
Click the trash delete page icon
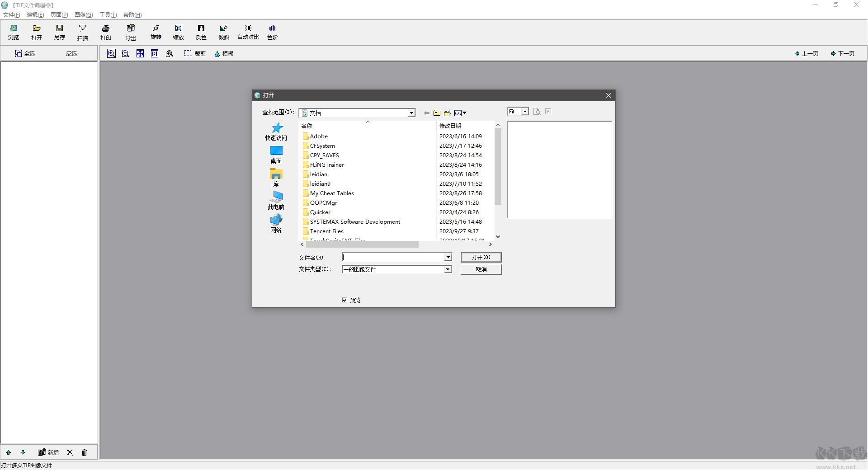coord(84,452)
